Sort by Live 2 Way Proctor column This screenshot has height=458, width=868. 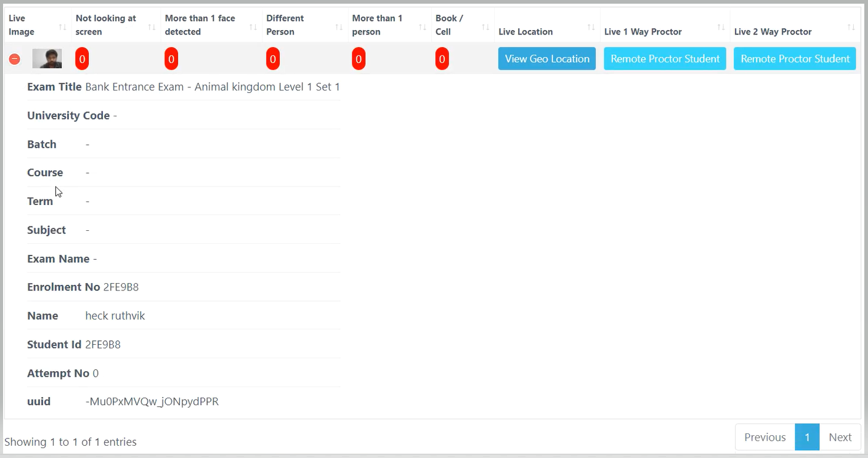tap(851, 27)
